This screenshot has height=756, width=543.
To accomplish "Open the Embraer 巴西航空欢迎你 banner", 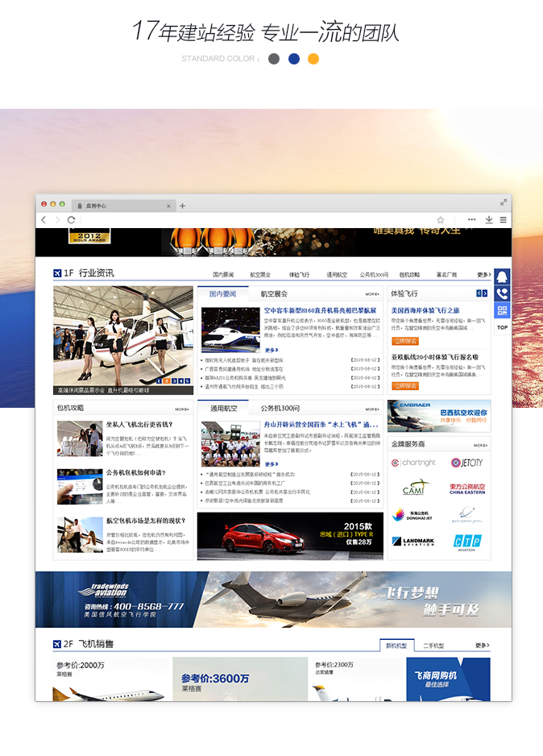I will point(439,416).
